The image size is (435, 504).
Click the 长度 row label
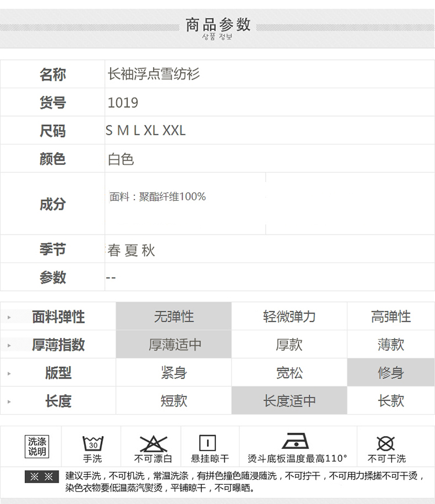(x=58, y=401)
